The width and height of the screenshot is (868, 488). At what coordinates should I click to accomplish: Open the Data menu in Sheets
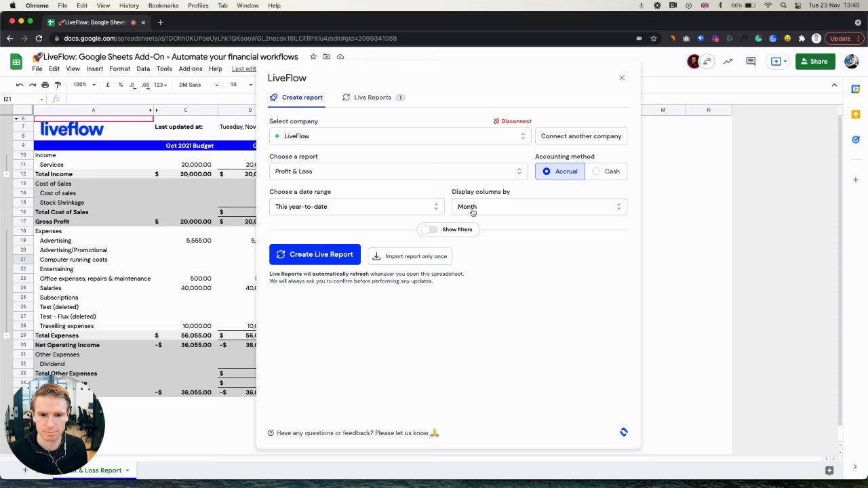click(x=143, y=69)
